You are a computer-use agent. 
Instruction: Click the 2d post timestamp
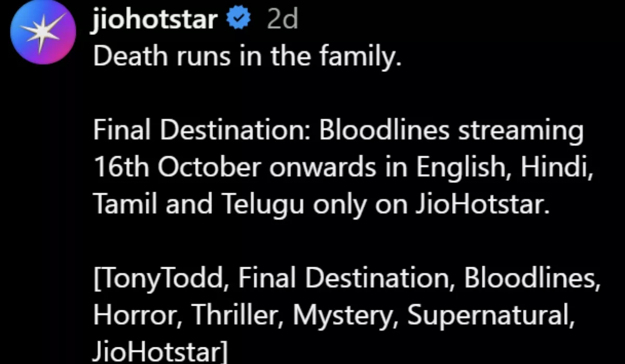pos(282,21)
